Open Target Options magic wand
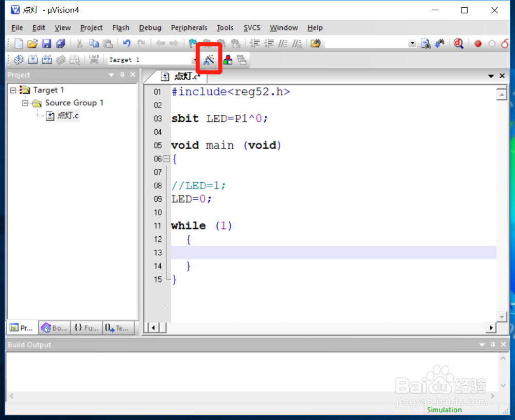The height and width of the screenshot is (420, 515). pyautogui.click(x=209, y=60)
